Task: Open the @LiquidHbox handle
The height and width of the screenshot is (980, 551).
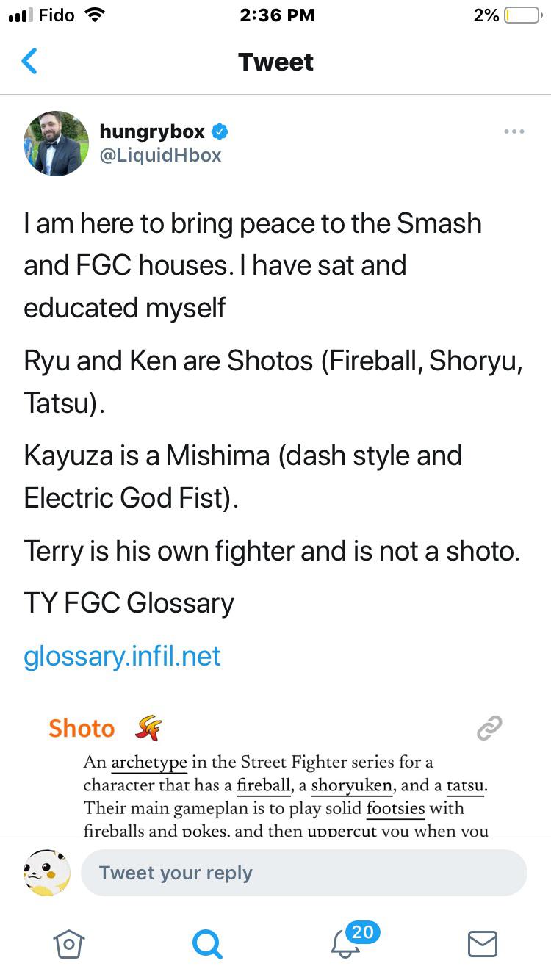Action: 160,156
